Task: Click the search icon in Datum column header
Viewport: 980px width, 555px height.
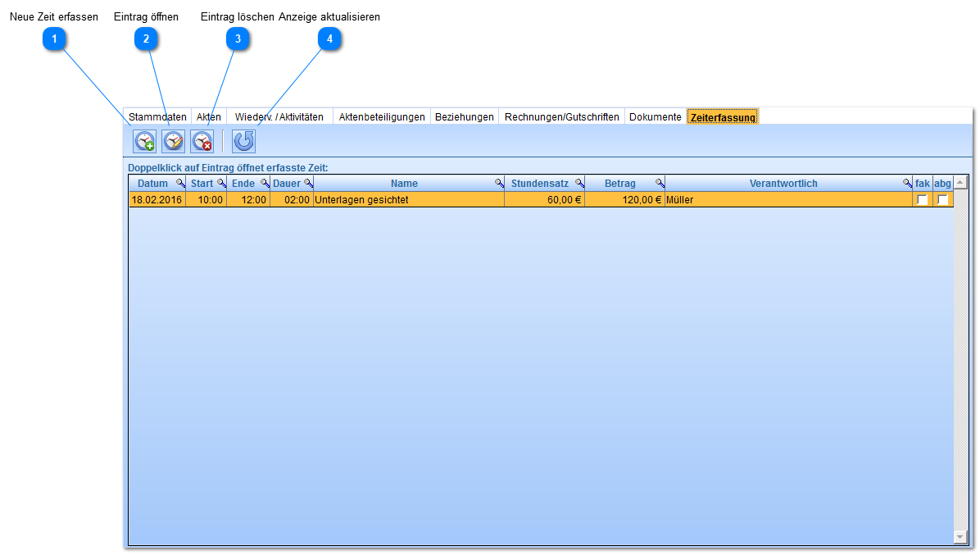Action: pos(181,184)
